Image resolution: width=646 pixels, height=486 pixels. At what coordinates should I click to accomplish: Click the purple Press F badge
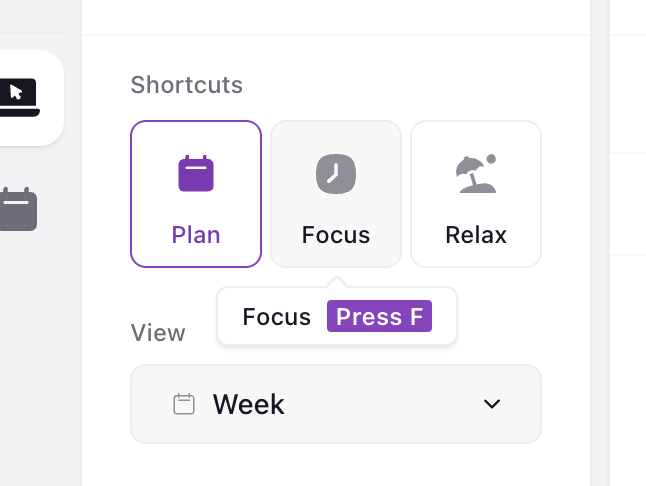pyautogui.click(x=379, y=316)
